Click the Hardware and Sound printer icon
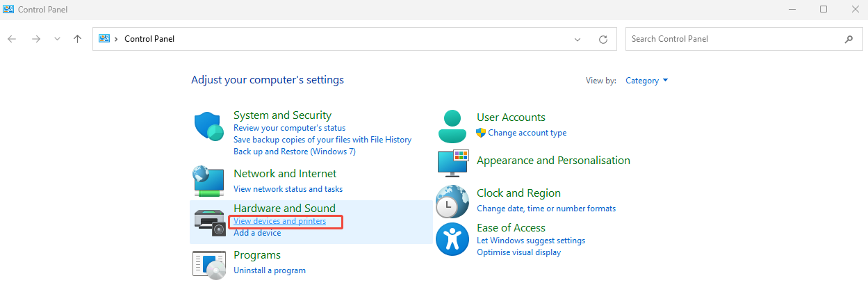This screenshot has height=301, width=868. (210, 222)
